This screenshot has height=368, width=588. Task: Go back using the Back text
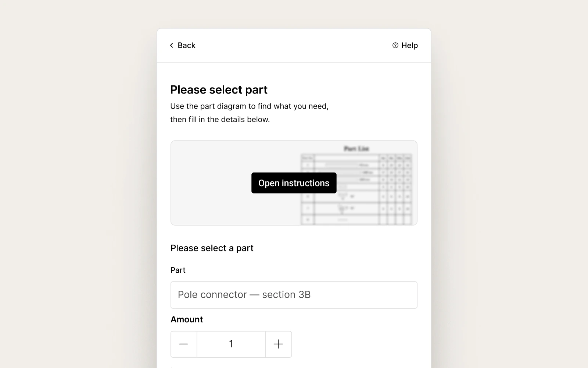pyautogui.click(x=186, y=45)
